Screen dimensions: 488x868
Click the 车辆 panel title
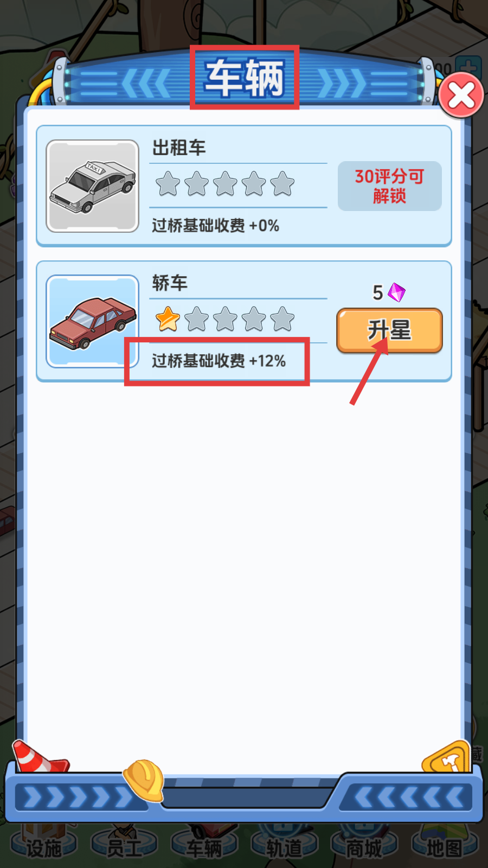click(245, 78)
